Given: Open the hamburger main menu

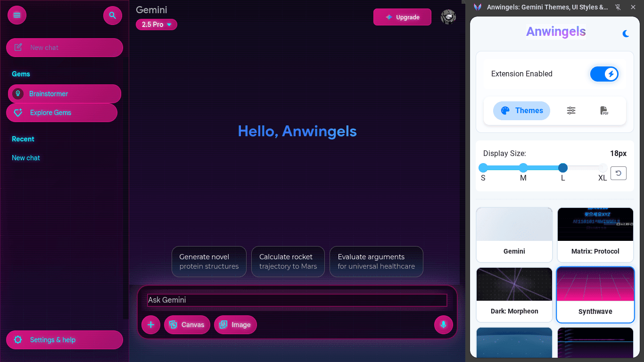Looking at the screenshot, I should click(17, 16).
